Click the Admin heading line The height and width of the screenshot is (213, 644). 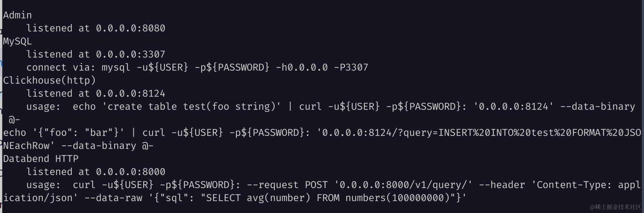(x=17, y=15)
